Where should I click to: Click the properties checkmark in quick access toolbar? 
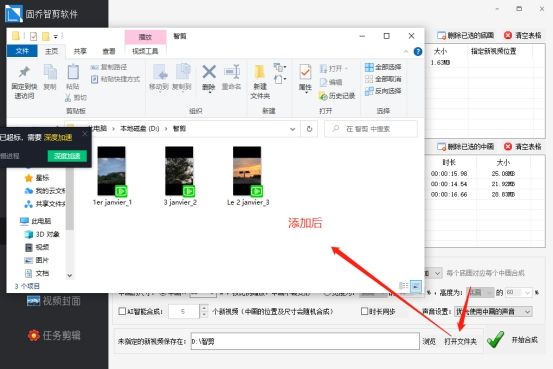tap(34, 36)
